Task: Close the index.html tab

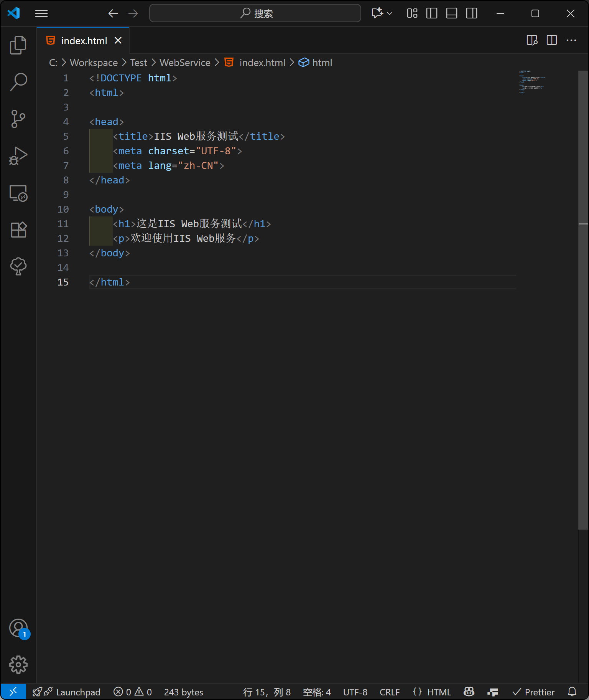Action: click(x=118, y=40)
